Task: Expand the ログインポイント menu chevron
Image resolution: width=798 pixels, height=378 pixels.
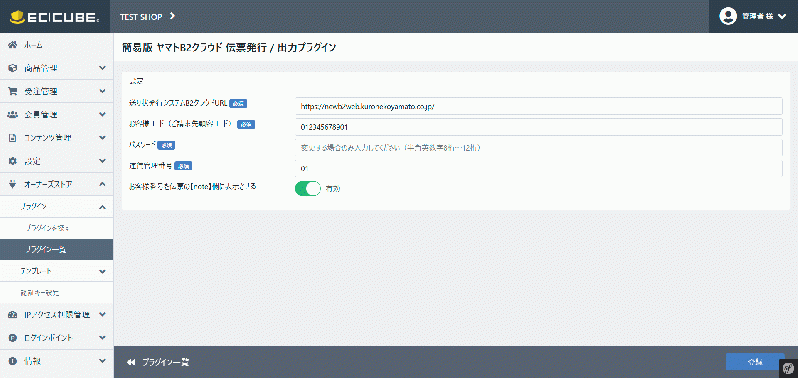Action: (102, 338)
